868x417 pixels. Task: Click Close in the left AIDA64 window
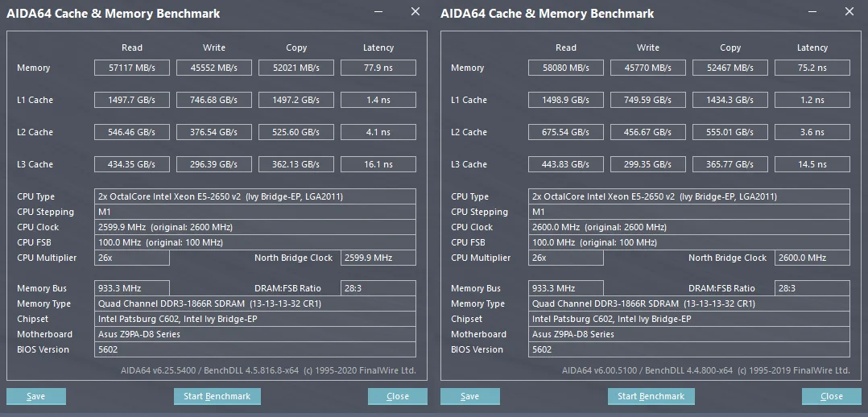398,396
